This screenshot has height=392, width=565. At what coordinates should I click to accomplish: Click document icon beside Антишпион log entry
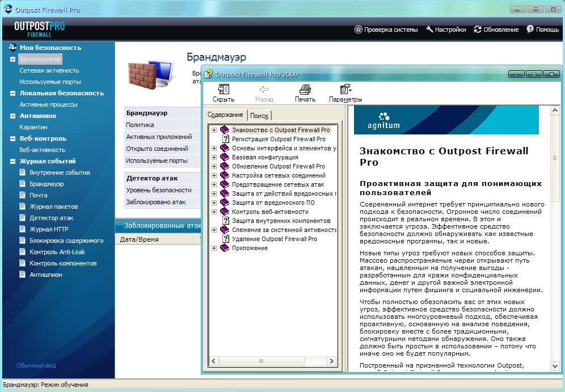pos(23,275)
